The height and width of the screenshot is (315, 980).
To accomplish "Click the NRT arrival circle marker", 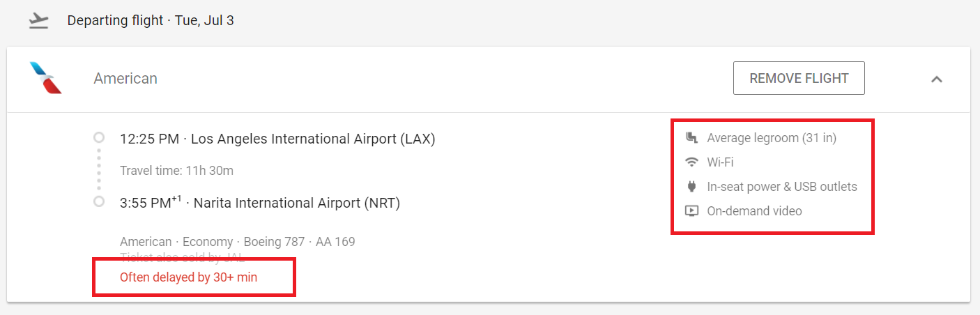I will pos(99,201).
